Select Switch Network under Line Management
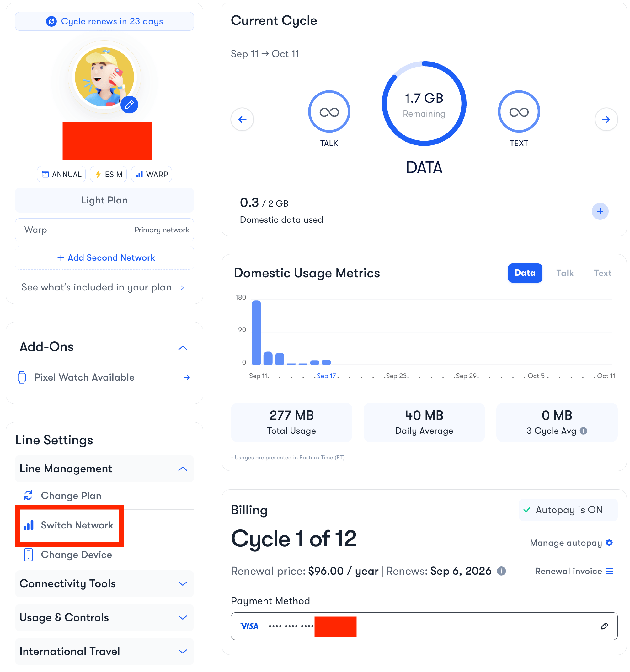Screen dimensions: 630x672 tap(69, 525)
